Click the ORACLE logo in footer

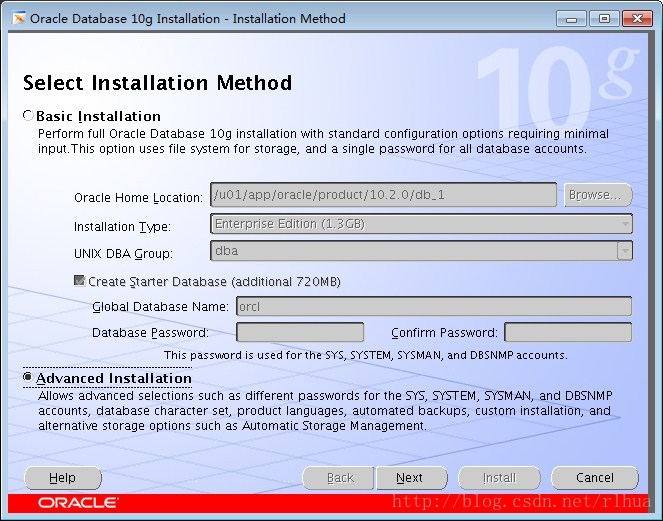pos(78,503)
